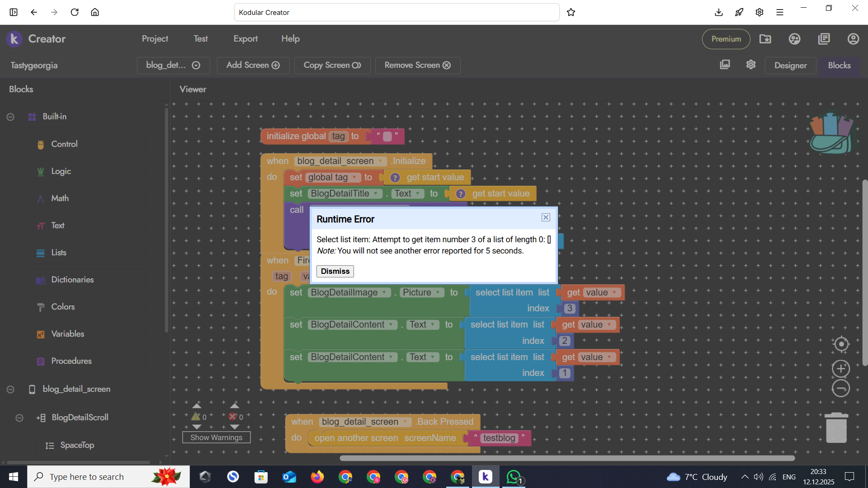Collapse the Built-in blocks category

10,117
